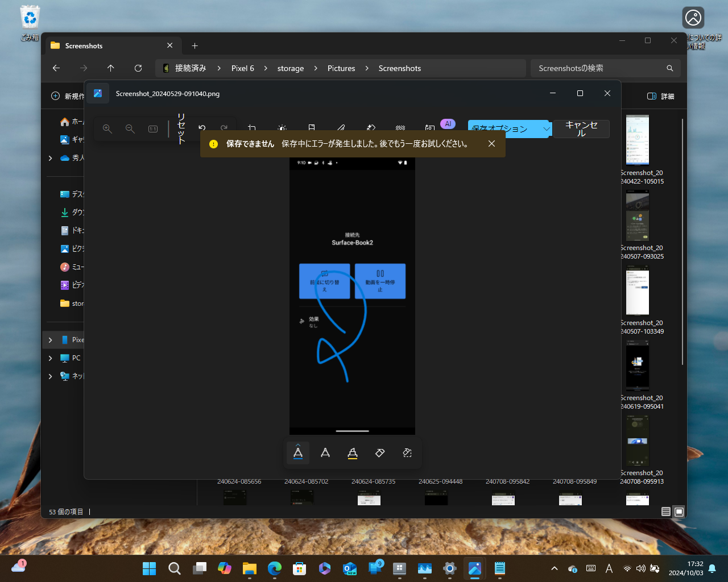Screen dimensions: 728x582
Task: Open the ホーム home item in sidebar
Action: tap(72, 122)
